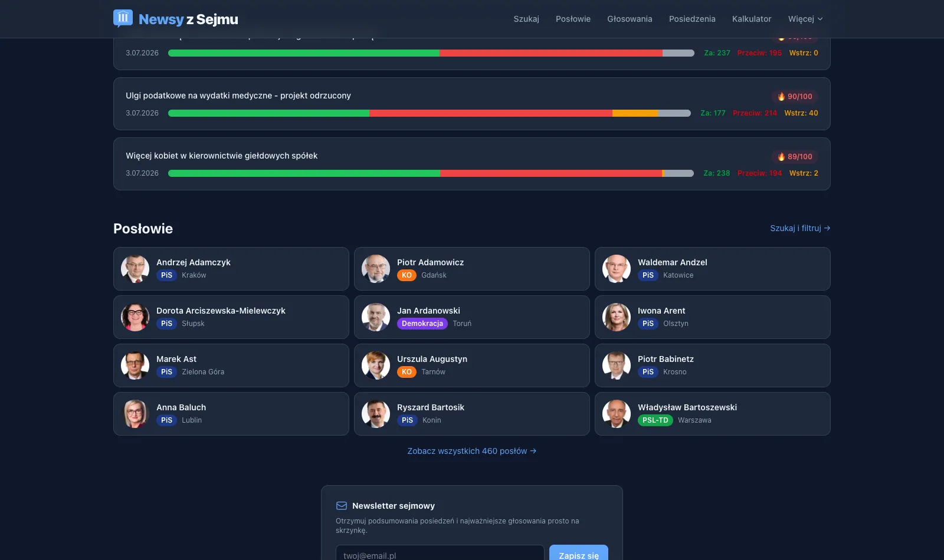
Task: Click Władysław Bartoszewski's avatar
Action: tap(617, 414)
